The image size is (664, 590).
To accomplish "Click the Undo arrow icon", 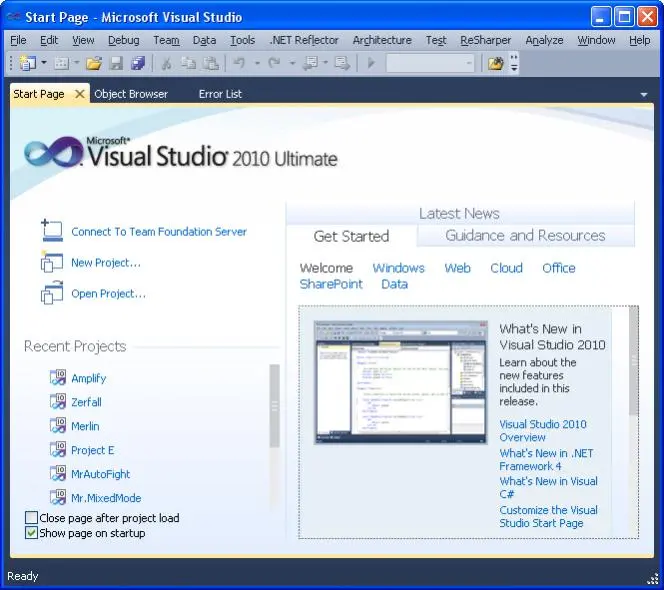I will (240, 64).
